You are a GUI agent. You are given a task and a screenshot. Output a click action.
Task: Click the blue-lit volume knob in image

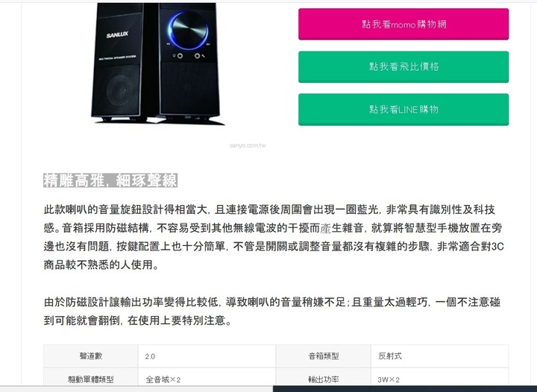click(188, 29)
